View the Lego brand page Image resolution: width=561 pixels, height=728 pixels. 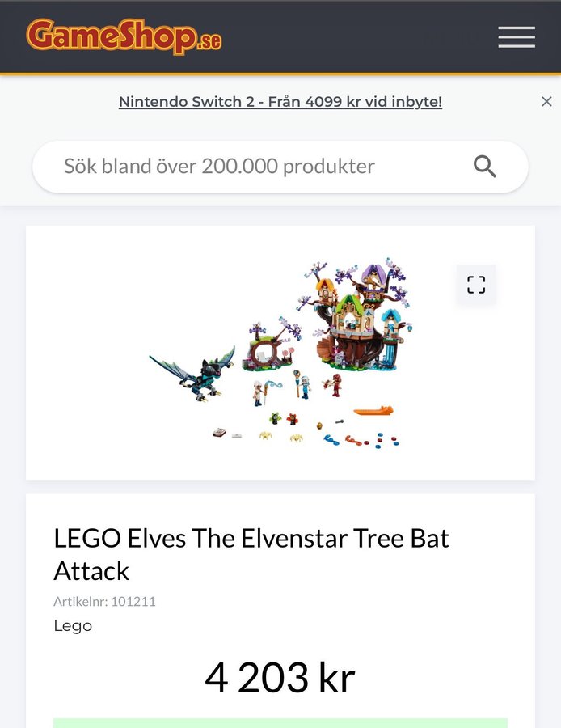pyautogui.click(x=73, y=625)
